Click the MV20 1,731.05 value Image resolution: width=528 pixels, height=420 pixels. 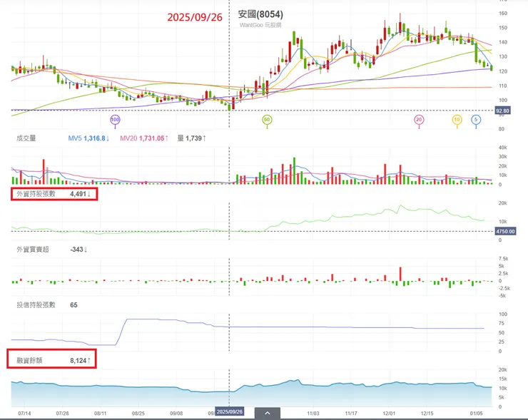(144, 138)
